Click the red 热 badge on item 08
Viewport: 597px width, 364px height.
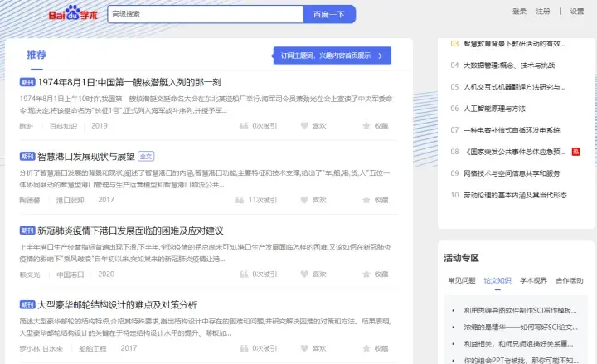(575, 152)
